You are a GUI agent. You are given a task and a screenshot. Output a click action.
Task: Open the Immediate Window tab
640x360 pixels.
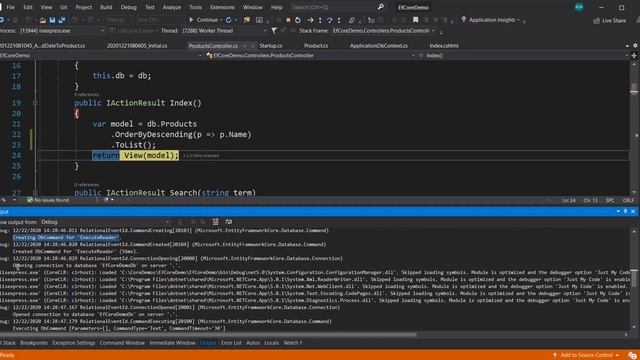tap(172, 343)
